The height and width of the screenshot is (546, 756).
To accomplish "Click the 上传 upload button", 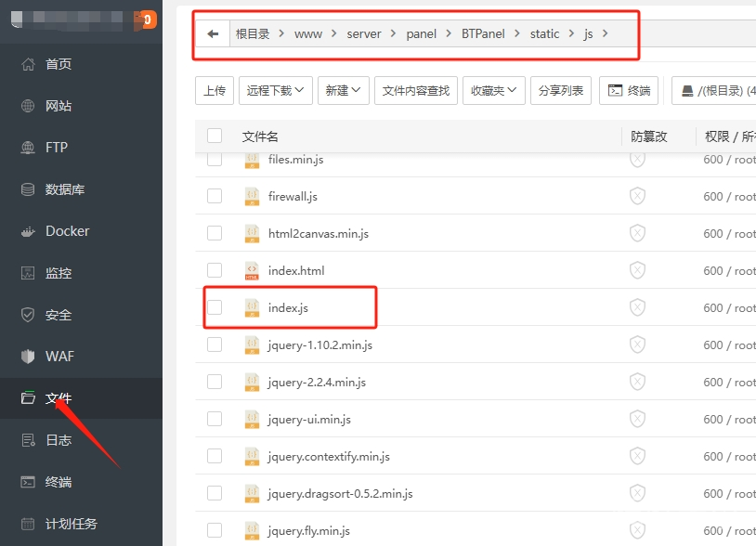I will 215,91.
